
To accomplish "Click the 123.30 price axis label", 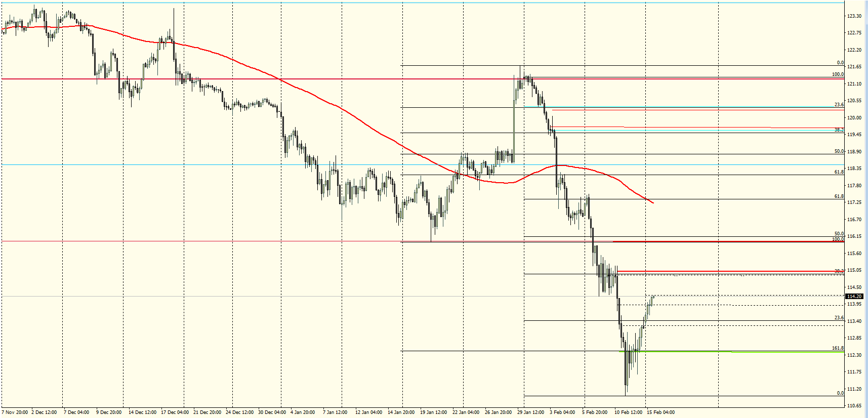I will pyautogui.click(x=854, y=16).
